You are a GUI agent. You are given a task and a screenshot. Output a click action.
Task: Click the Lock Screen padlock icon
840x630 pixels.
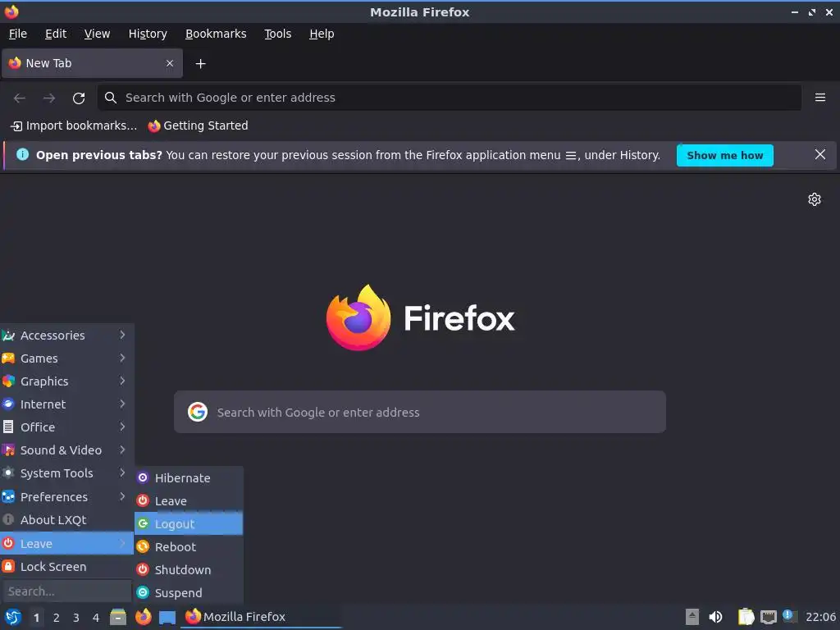[8, 567]
